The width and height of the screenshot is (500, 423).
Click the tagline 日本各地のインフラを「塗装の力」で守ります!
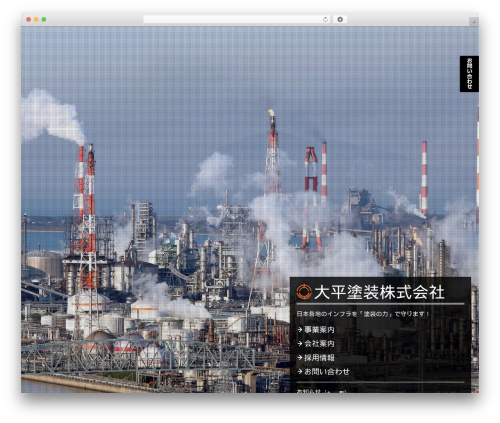[x=363, y=314]
